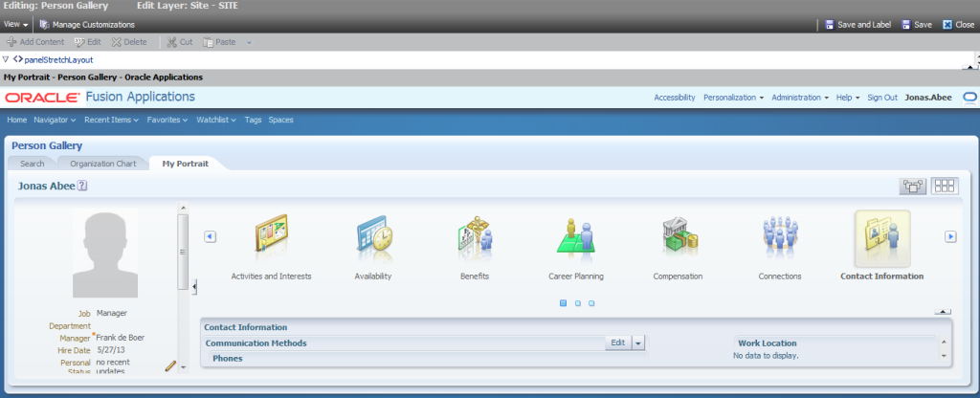The image size is (980, 398).
Task: Click the Home link
Action: (17, 120)
